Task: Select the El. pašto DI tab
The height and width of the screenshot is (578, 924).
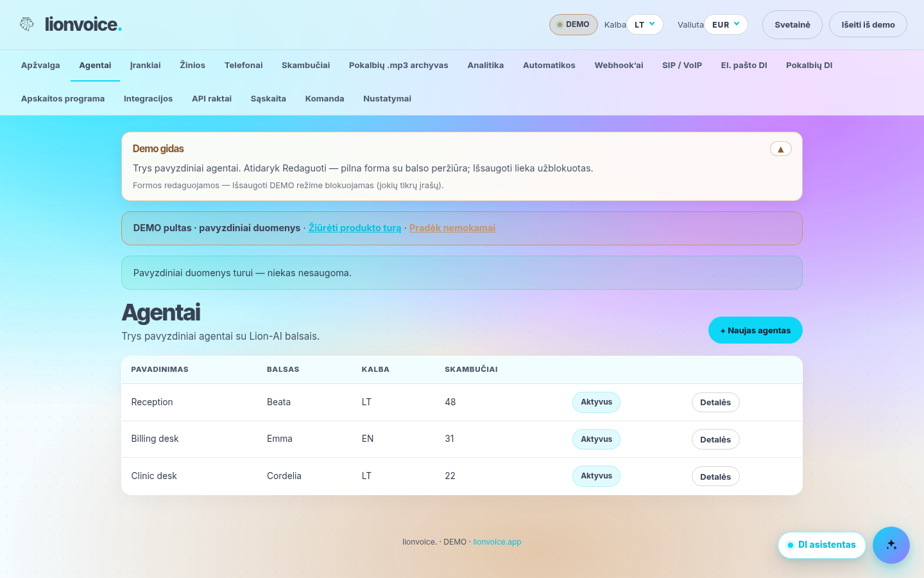Action: pos(744,65)
